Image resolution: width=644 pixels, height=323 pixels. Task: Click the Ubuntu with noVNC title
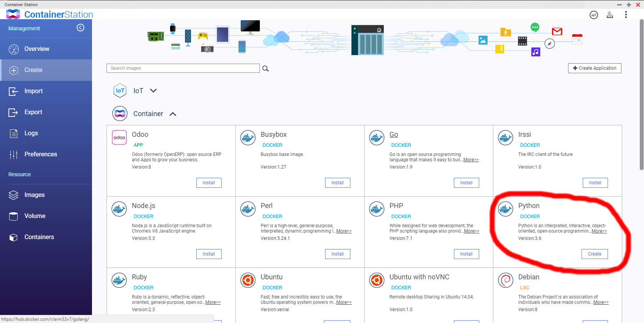(x=419, y=277)
